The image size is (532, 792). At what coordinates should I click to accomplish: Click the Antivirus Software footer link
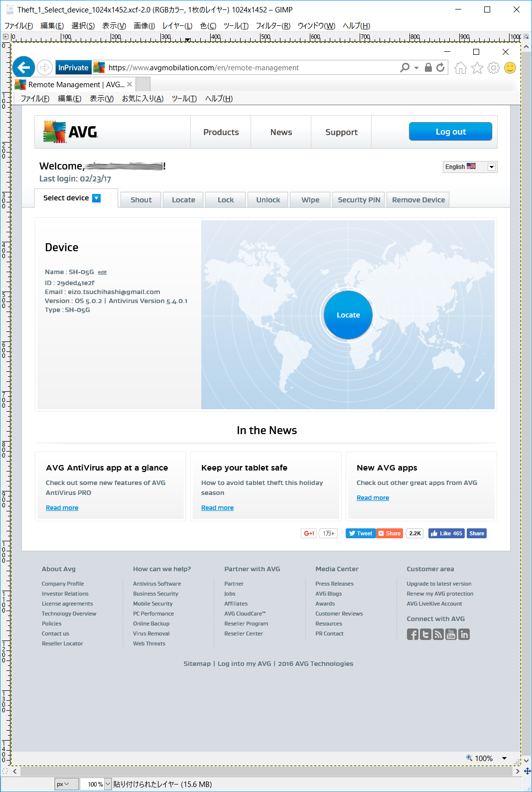coord(157,584)
